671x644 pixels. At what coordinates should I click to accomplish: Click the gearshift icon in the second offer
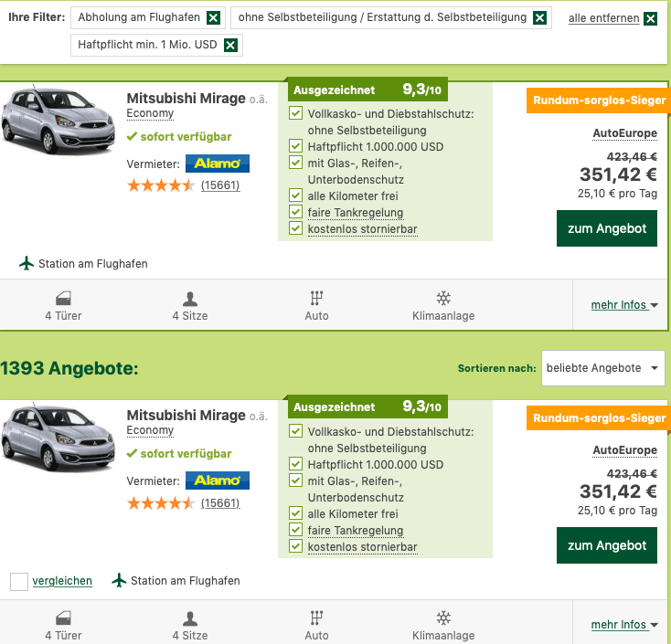coord(316,618)
